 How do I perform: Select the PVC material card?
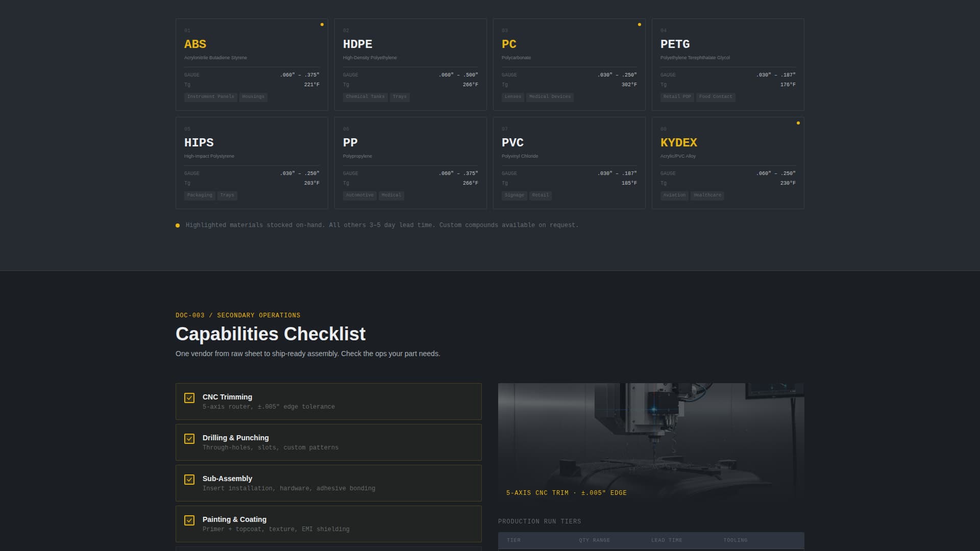[x=569, y=162]
